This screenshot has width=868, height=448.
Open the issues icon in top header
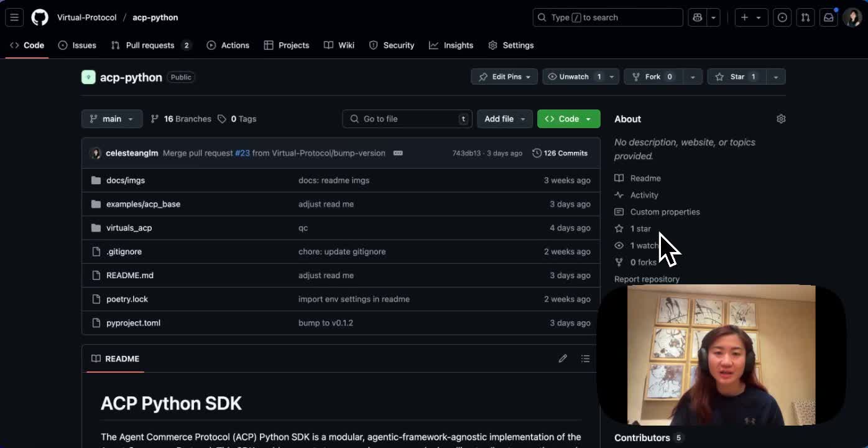click(782, 17)
